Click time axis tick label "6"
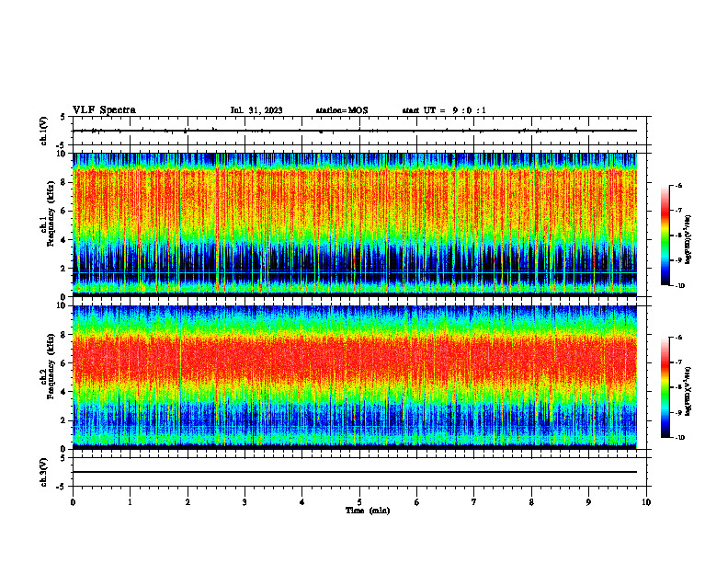Viewport: 728px width, 563px height. point(417,502)
